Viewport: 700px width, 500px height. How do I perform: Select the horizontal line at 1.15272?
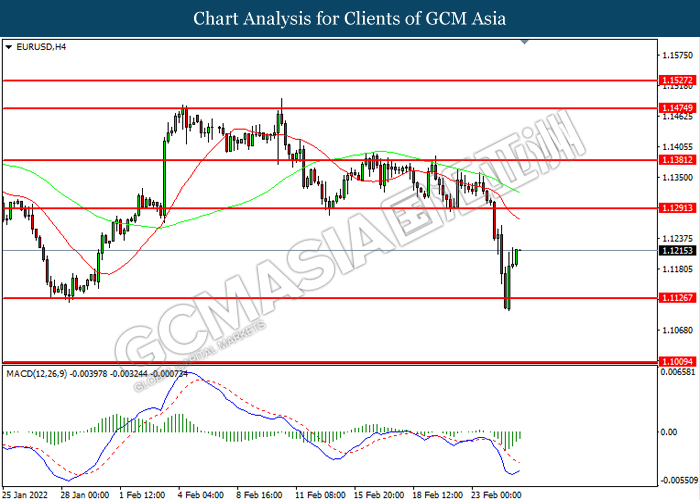(329, 81)
